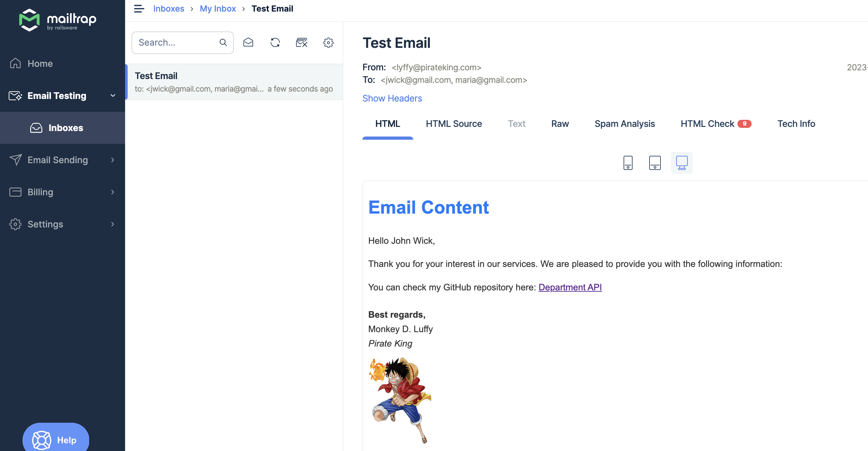
Task: Expand the Billing section
Action: coord(113,192)
